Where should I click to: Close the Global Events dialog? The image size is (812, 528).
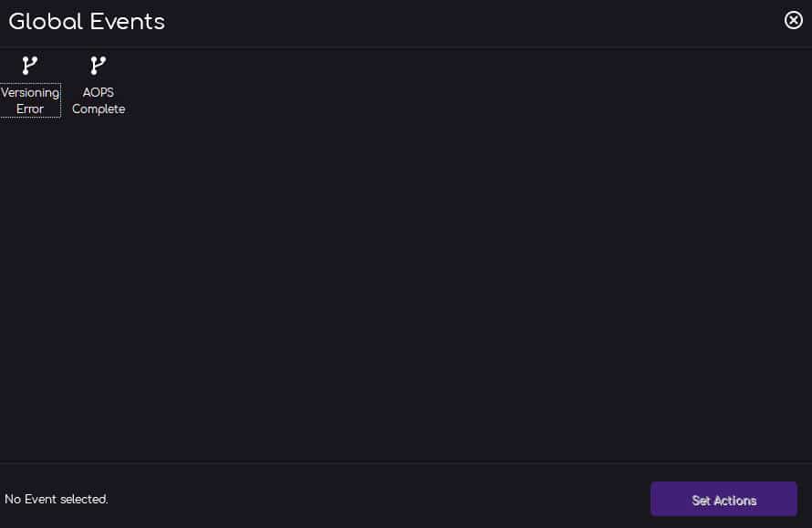(x=794, y=20)
